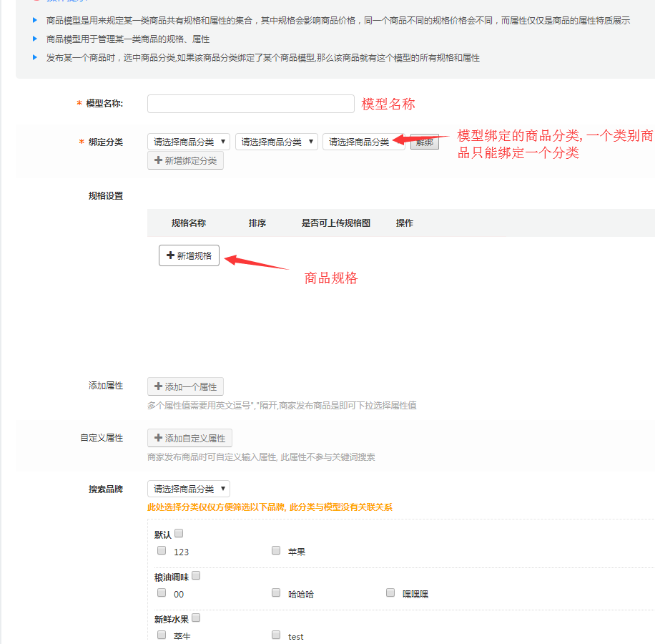
Task: Open the third 绑定分类 category dropdown
Action: coord(363,142)
